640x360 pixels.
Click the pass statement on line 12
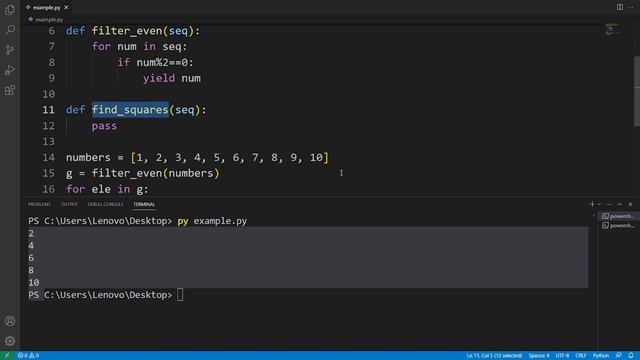click(x=104, y=126)
